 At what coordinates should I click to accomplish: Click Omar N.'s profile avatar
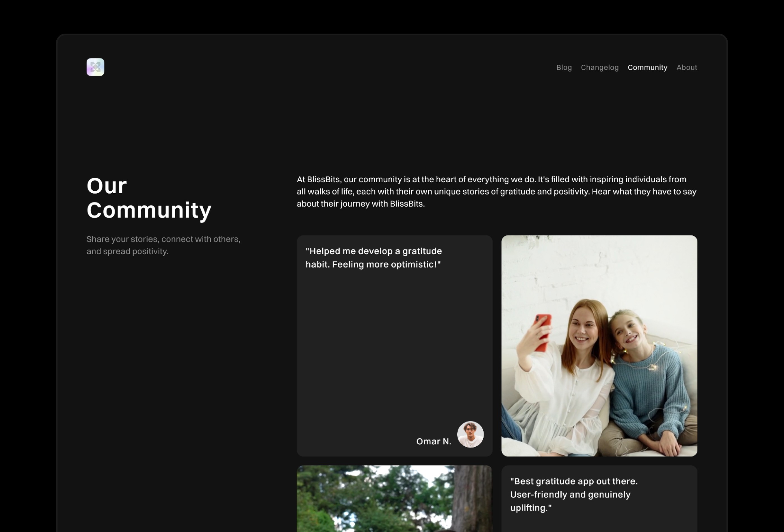click(x=470, y=435)
